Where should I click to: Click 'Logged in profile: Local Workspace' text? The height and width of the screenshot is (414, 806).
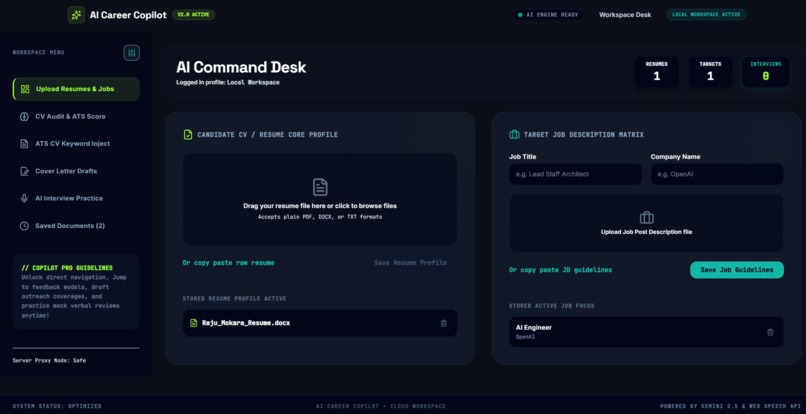tap(228, 82)
